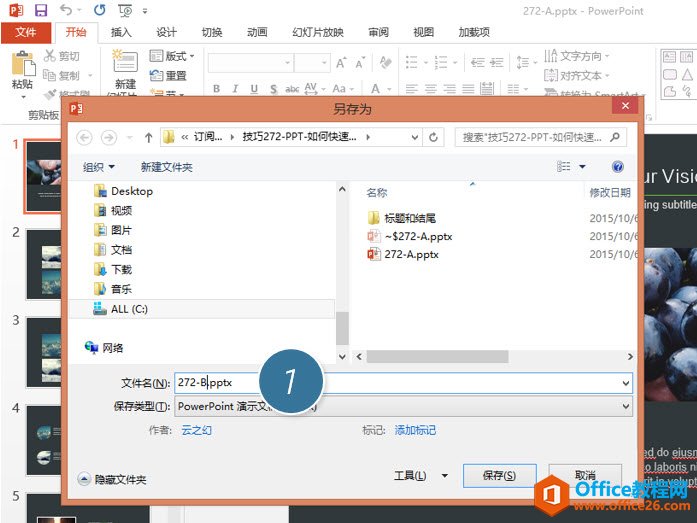Switch to the Animations (动画) tab
Viewport: 697px width, 523px height.
257,32
